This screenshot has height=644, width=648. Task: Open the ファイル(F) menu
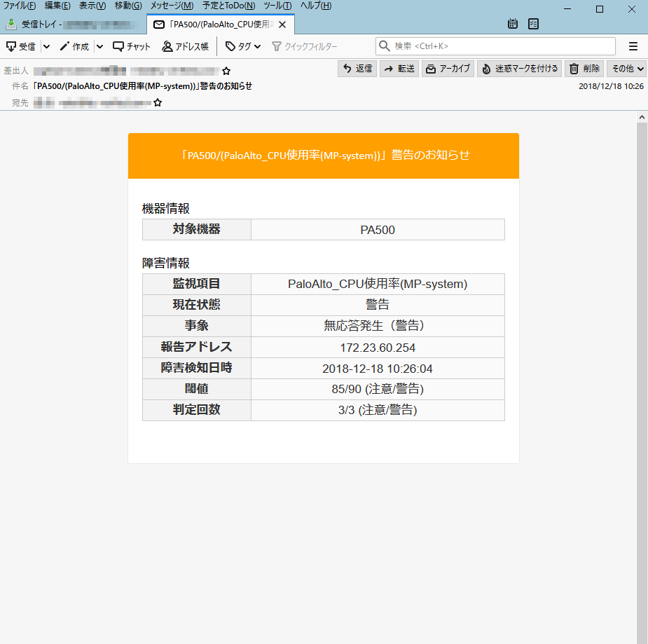[20, 6]
